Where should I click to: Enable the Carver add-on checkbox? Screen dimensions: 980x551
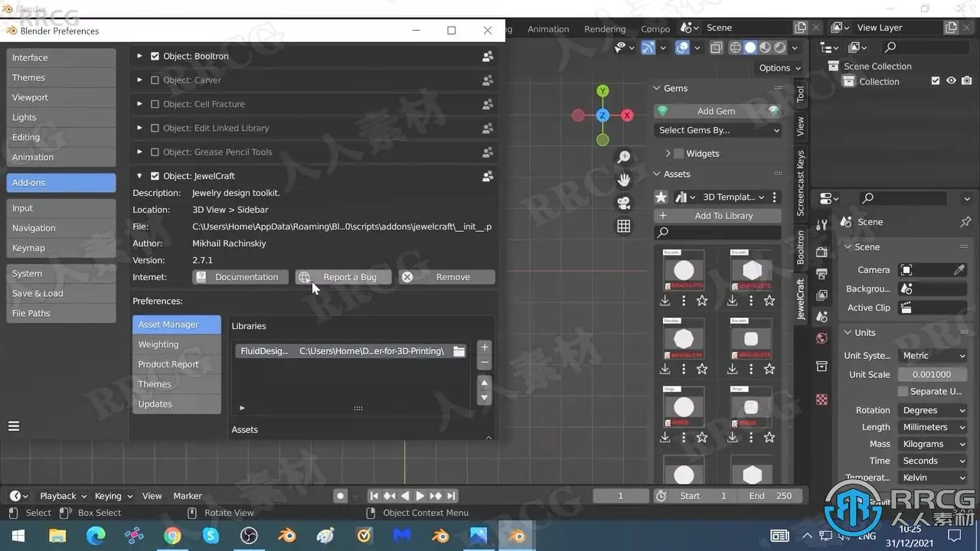click(155, 80)
